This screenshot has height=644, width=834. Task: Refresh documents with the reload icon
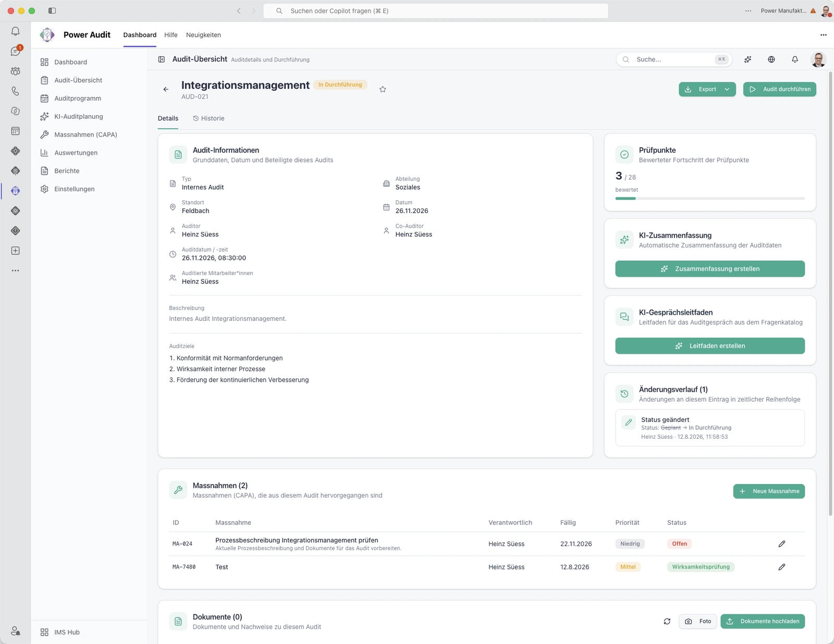pos(667,621)
